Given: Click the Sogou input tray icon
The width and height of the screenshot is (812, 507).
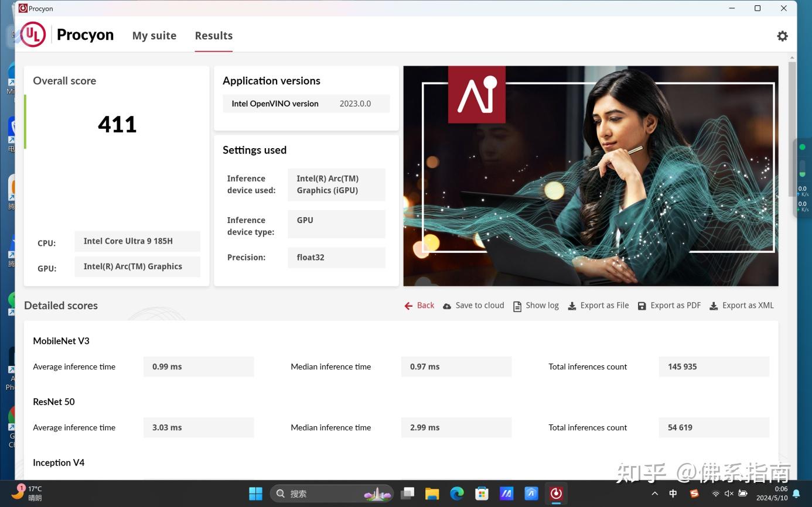Looking at the screenshot, I should coord(694,494).
